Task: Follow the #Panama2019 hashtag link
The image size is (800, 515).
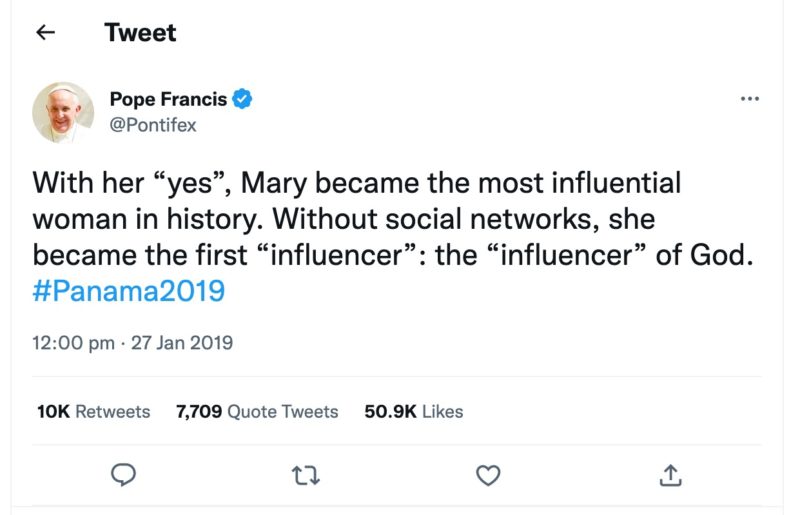Action: click(129, 291)
